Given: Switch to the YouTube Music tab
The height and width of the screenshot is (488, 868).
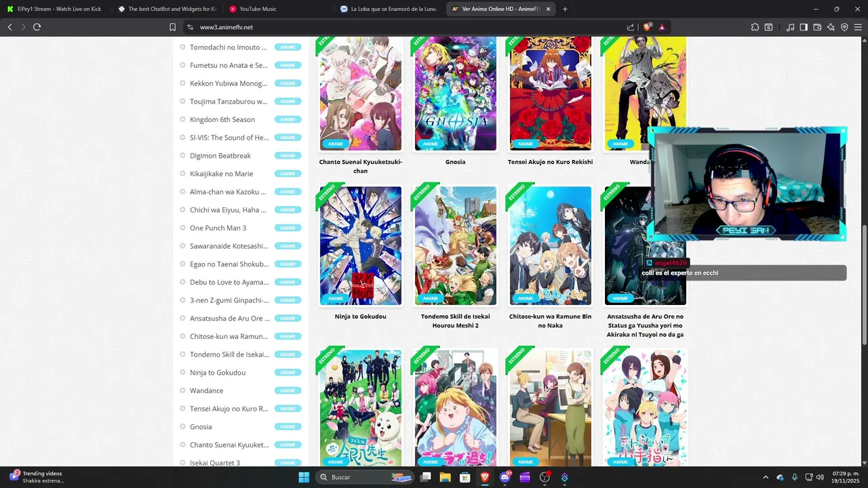Looking at the screenshot, I should 278,9.
